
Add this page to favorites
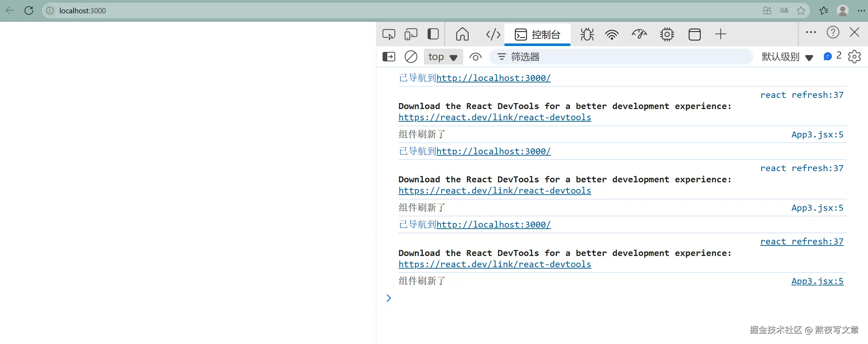tap(801, 11)
